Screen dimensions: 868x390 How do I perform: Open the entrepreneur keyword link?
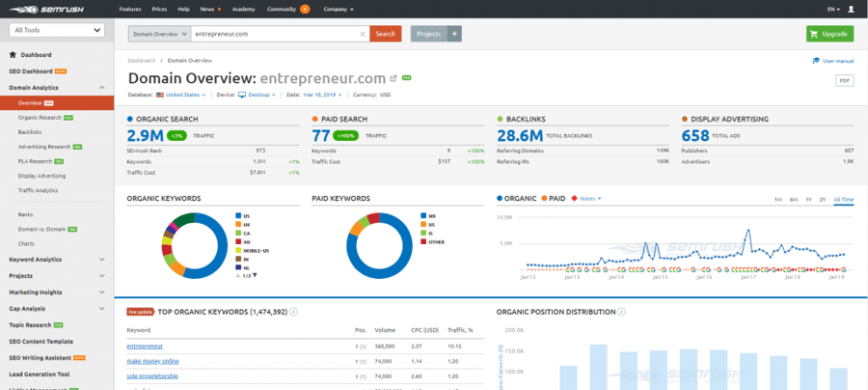click(145, 347)
